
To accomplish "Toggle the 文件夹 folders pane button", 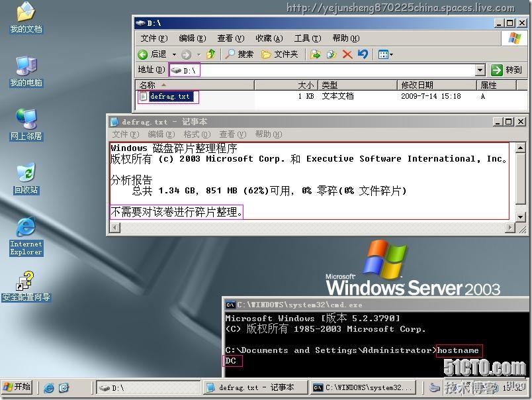I will (x=280, y=54).
